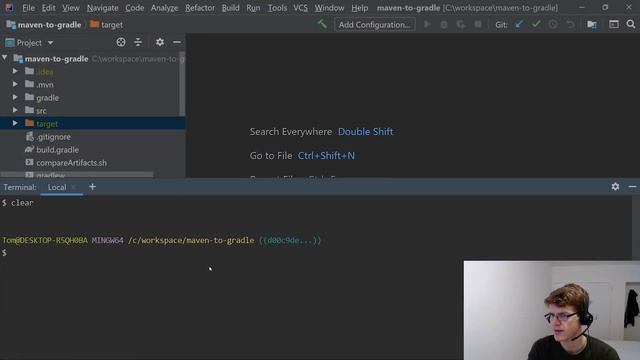Click Search Everywhere magnifier icon
This screenshot has width=640, height=360.
(x=631, y=24)
